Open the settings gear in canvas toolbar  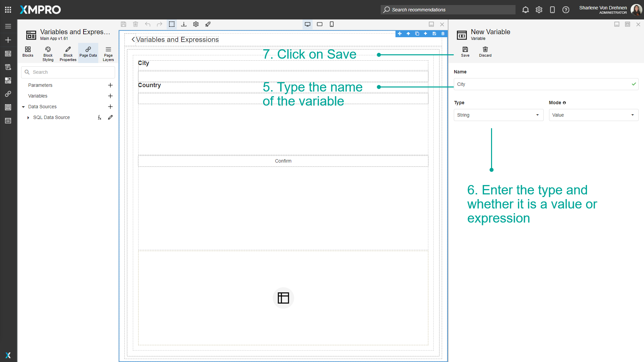point(196,24)
